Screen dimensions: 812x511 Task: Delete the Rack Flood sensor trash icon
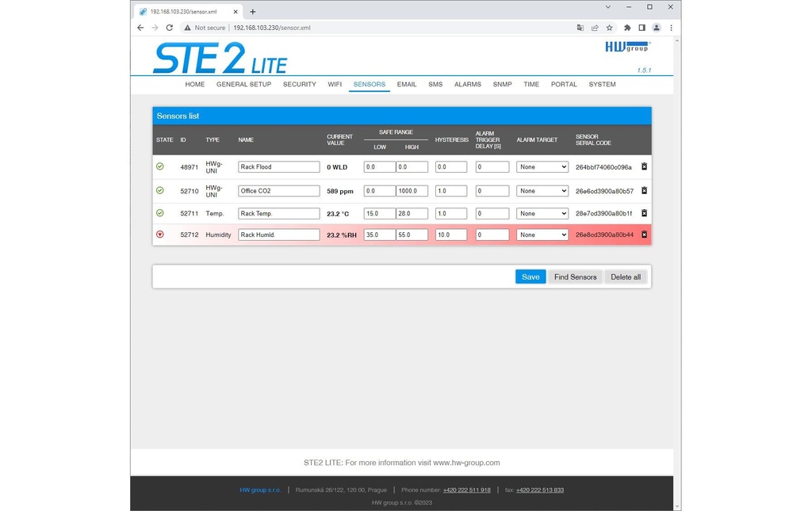644,166
